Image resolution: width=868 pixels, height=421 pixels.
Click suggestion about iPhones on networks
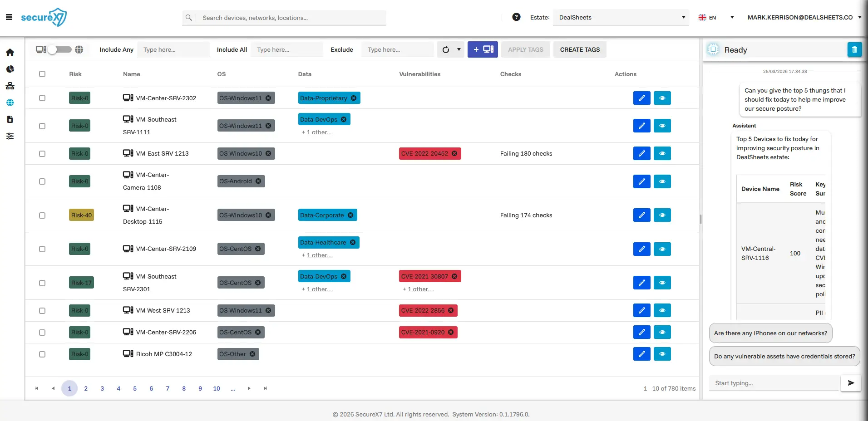770,333
